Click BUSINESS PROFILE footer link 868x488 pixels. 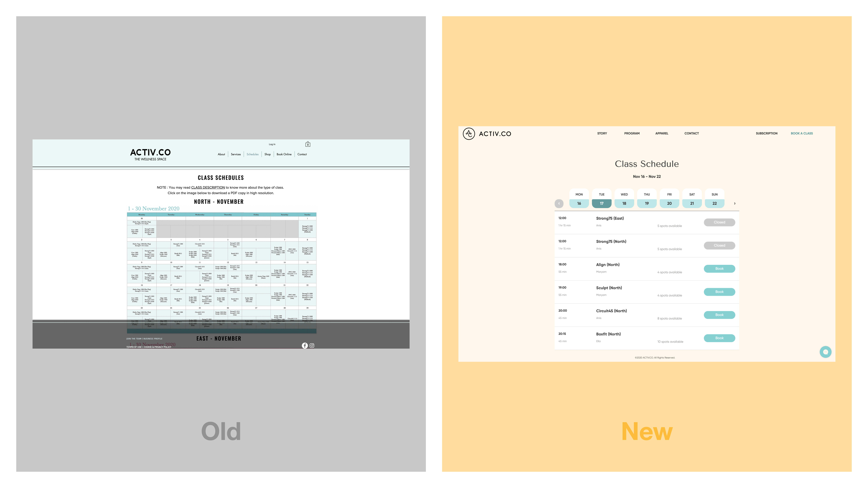[x=153, y=339]
